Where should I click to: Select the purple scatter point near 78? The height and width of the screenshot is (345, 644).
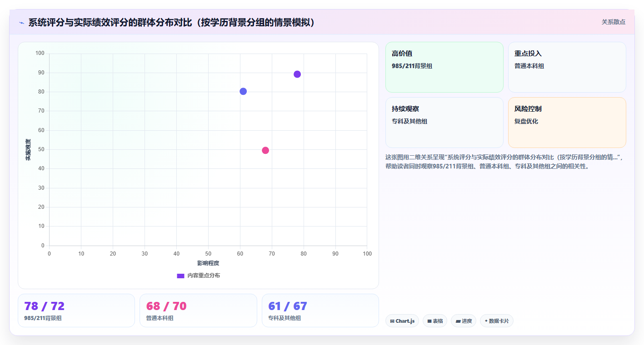tap(297, 74)
